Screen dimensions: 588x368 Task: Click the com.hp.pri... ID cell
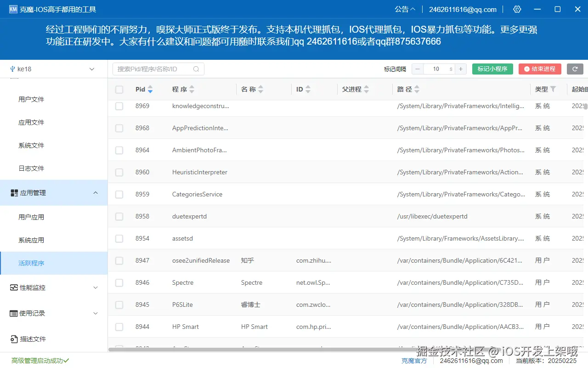click(313, 327)
